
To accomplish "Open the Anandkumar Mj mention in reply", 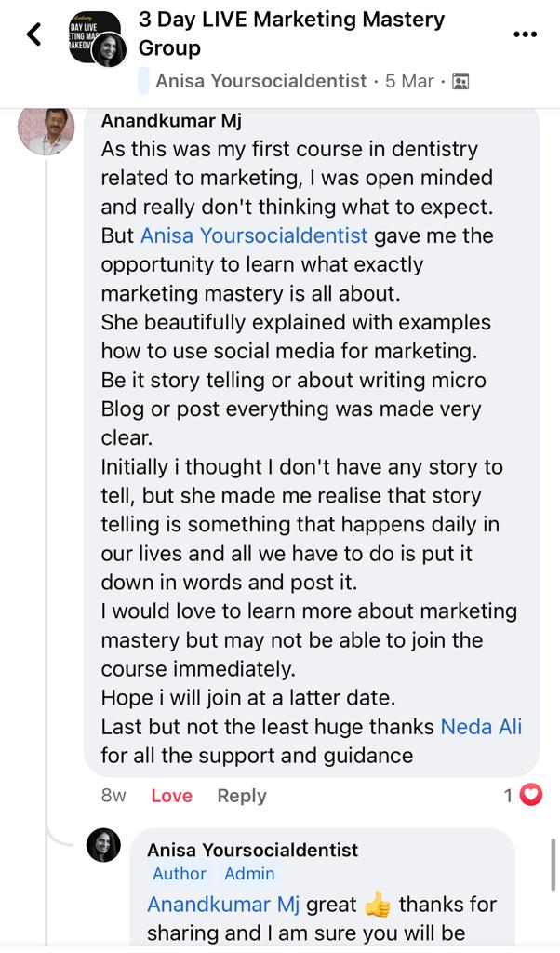I will [x=223, y=905].
